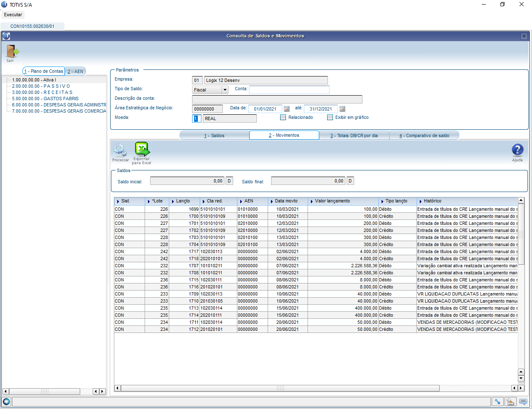Select account 7.00.00.00.00 - DESPESAS GERAIS COMERCIA
Screen dimensions: 532x409
click(x=59, y=111)
